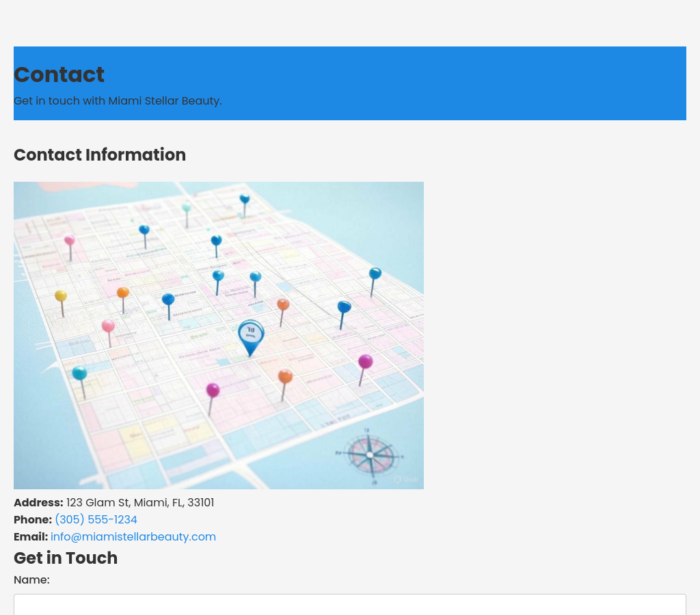Select the yellow pin on the map

61,297
